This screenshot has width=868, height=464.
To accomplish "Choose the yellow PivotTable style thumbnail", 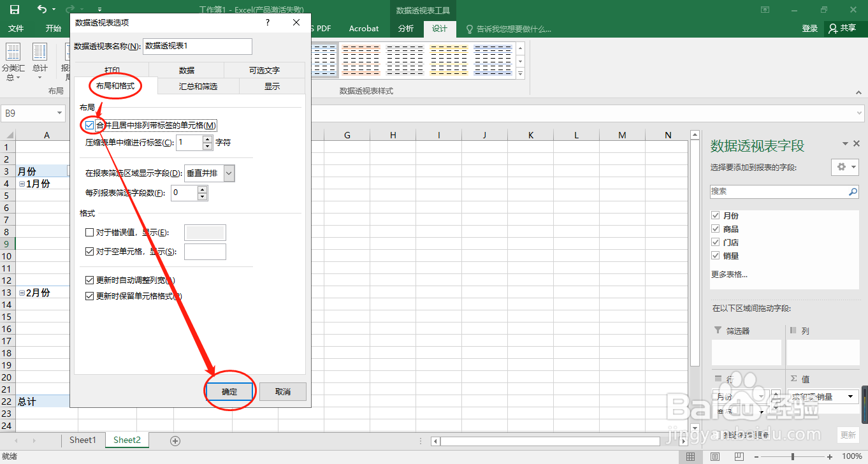I will tap(449, 60).
